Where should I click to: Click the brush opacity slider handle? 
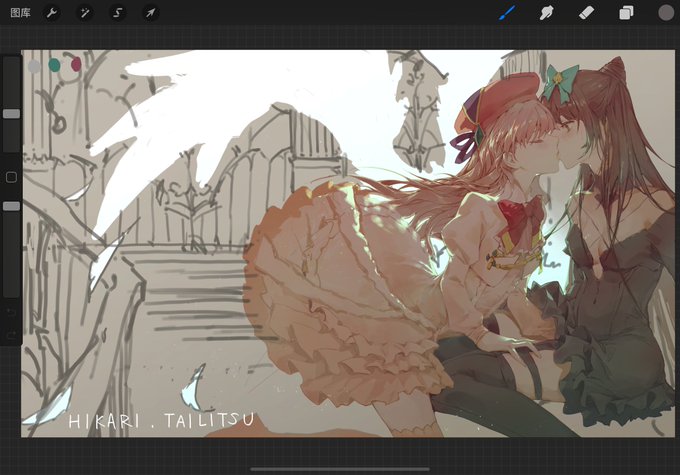[x=11, y=206]
